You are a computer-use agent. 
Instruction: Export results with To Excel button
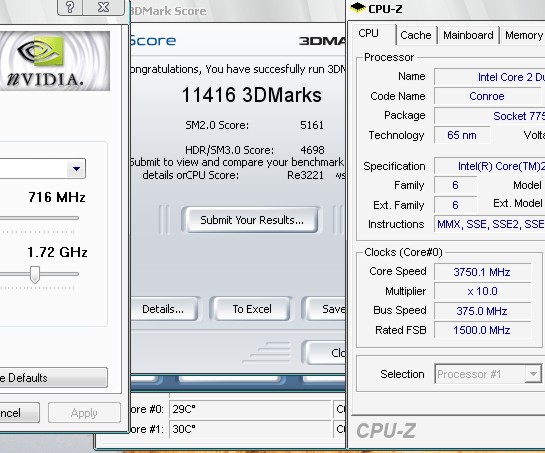coord(252,309)
